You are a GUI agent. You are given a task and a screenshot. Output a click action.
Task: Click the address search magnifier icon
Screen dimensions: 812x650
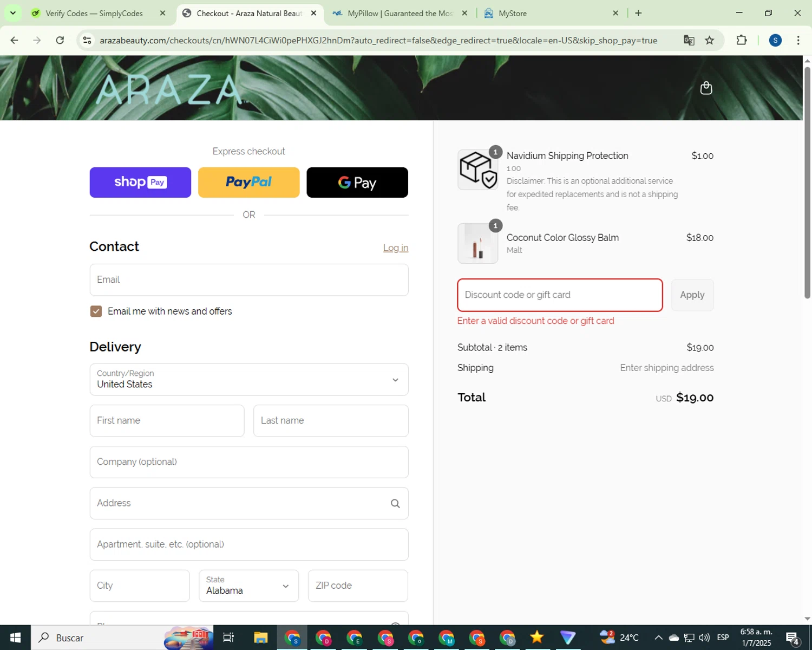click(395, 504)
